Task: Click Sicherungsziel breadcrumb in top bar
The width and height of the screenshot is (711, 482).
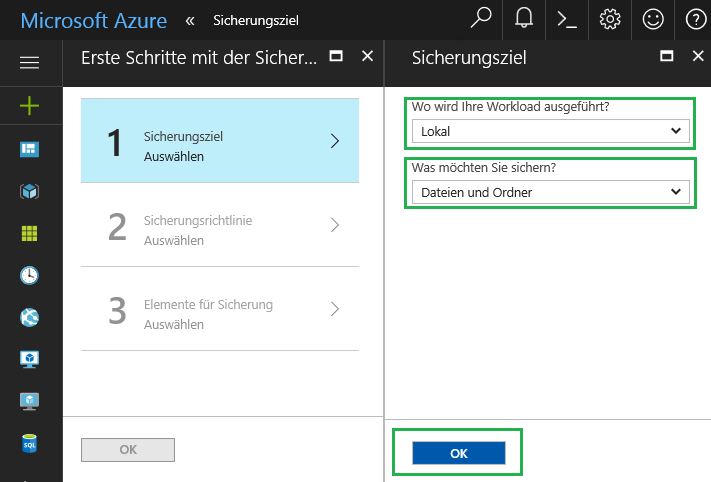Action: (x=256, y=20)
